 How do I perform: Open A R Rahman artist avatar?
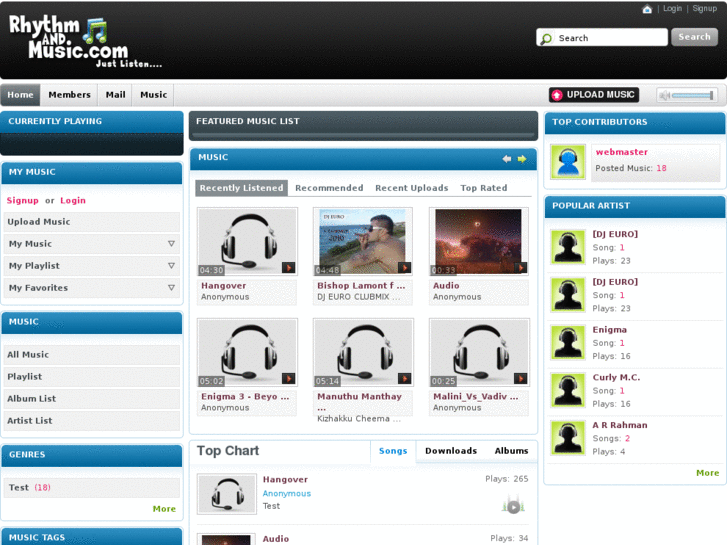click(568, 438)
